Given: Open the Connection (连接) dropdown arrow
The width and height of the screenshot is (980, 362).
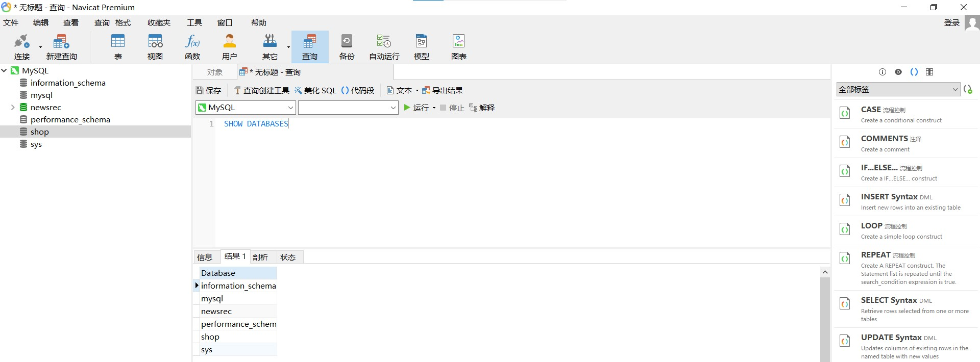Looking at the screenshot, I should (40, 47).
